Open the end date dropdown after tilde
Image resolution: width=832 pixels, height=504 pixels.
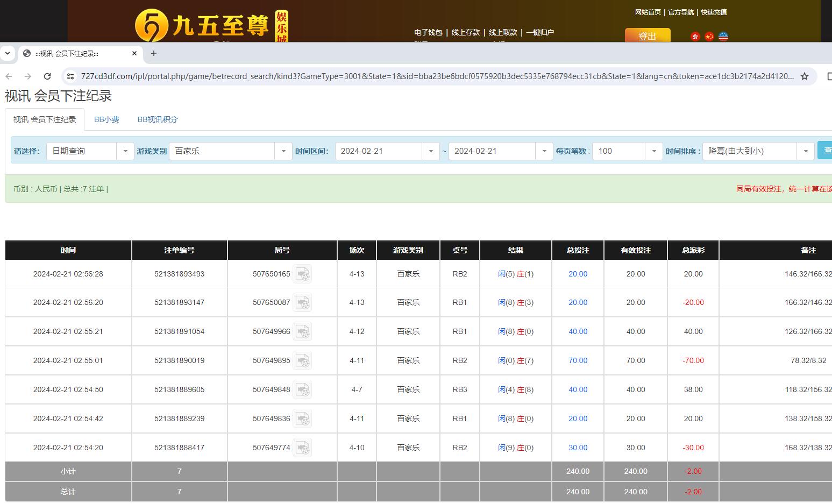coord(501,151)
